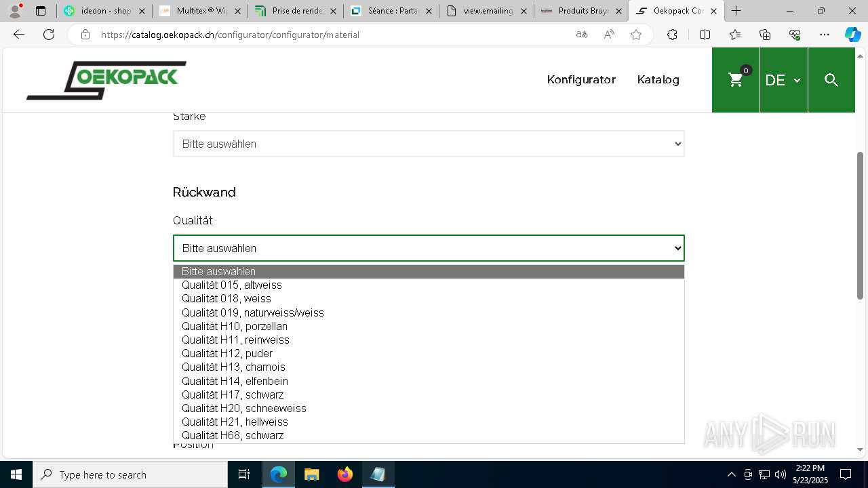View site information lock icon
868x488 pixels.
[x=85, y=35]
